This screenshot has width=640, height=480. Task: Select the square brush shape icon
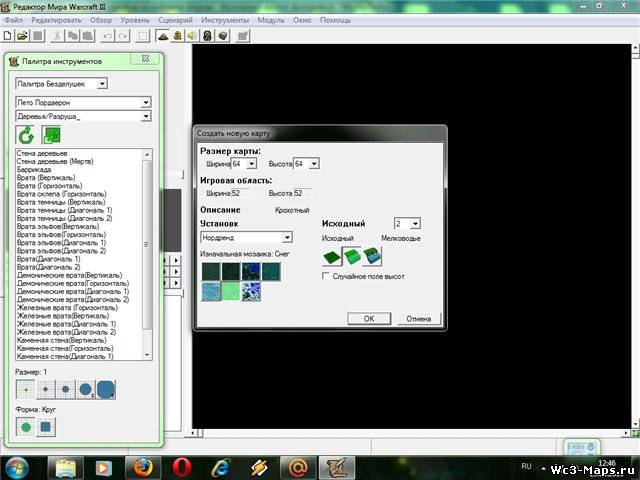pos(47,427)
